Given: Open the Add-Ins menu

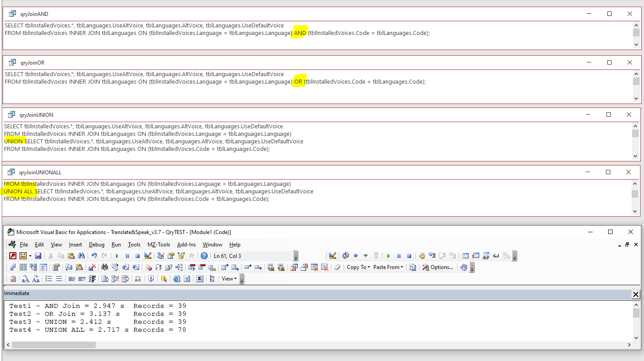Looking at the screenshot, I should (x=186, y=245).
